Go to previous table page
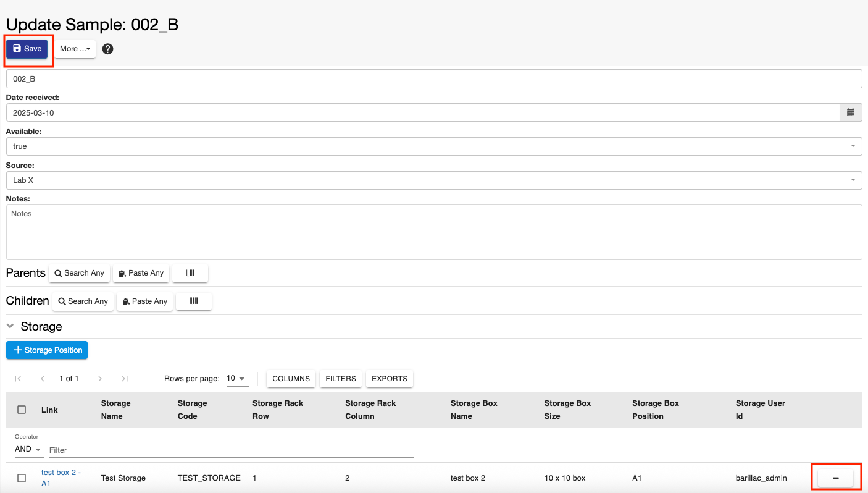Image resolution: width=868 pixels, height=493 pixels. click(x=43, y=379)
